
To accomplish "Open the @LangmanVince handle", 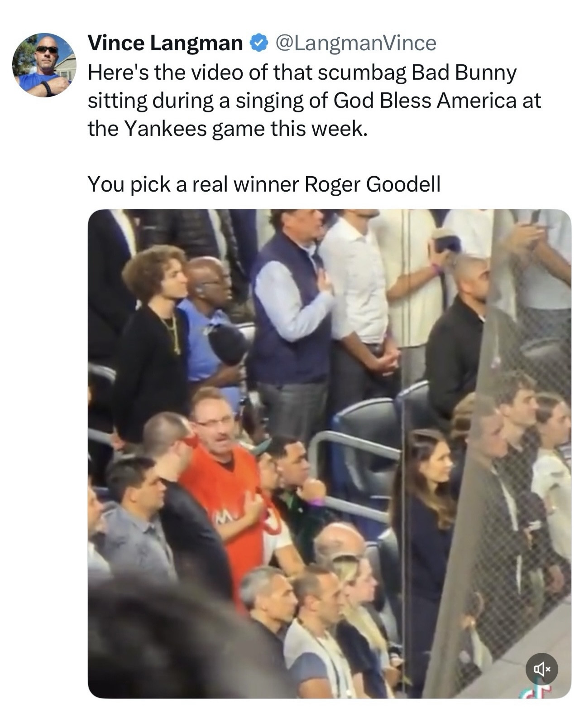I will (354, 43).
